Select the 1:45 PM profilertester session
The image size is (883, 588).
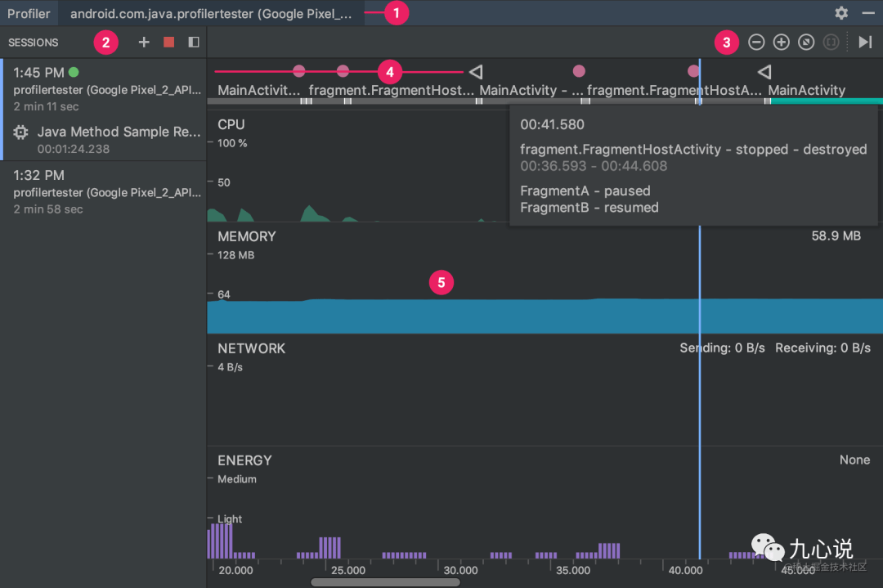105,89
